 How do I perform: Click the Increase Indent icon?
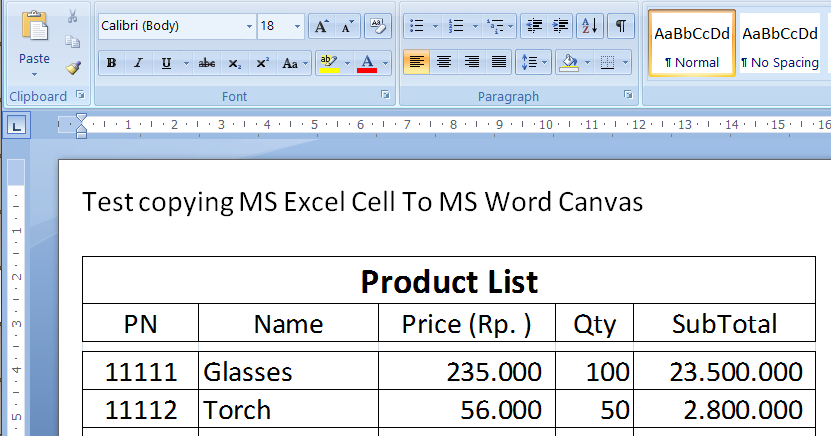pos(560,26)
